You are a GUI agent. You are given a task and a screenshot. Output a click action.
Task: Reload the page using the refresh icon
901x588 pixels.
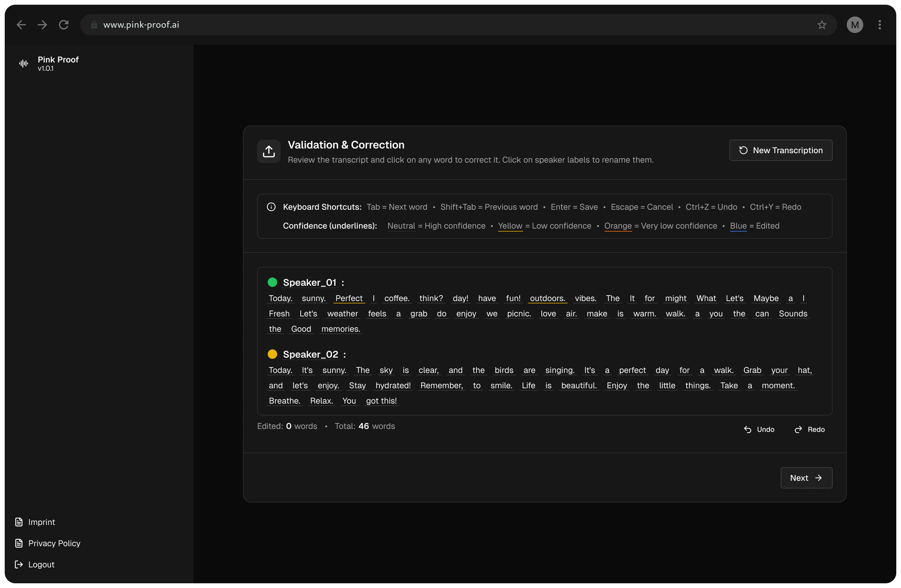pos(64,24)
